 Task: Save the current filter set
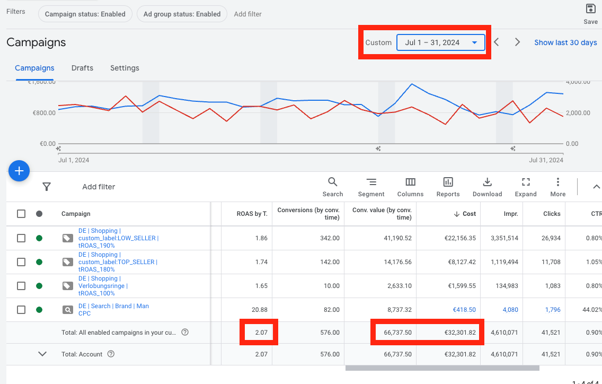point(590,14)
